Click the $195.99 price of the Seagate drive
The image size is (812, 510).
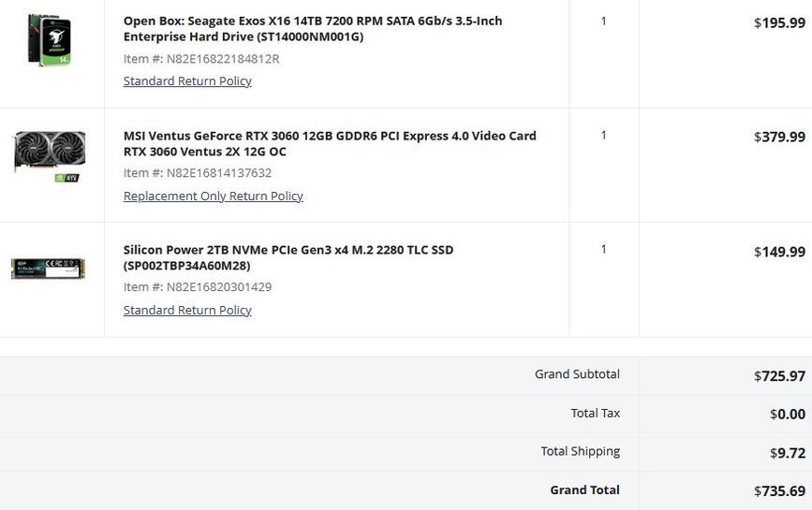[779, 22]
